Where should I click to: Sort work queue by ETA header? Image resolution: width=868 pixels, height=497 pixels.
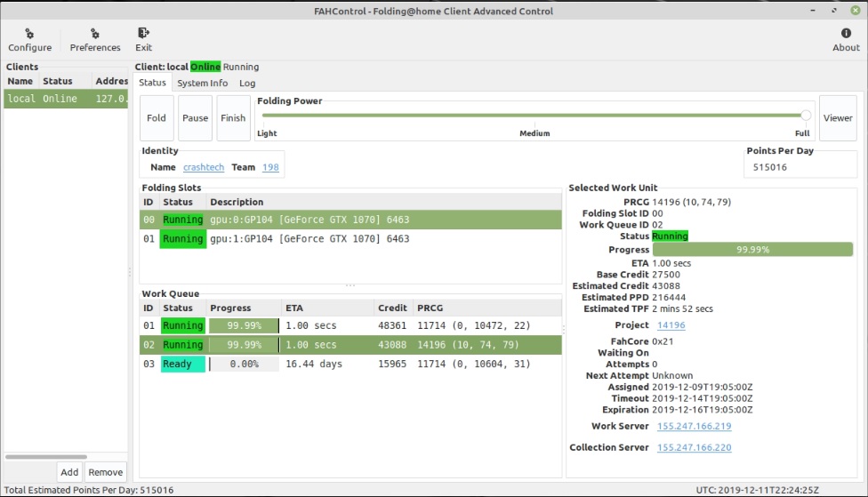click(327, 308)
